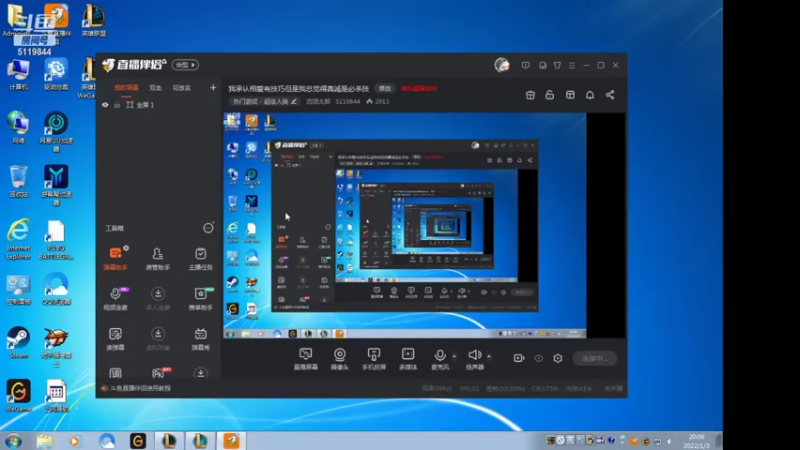Open the 主播任务 tool

[201, 258]
